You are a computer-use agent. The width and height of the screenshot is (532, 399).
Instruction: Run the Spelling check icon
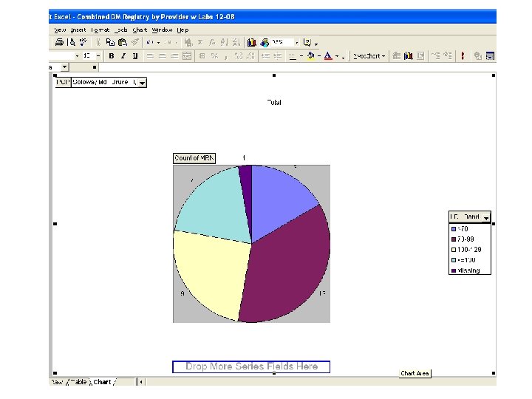(83, 42)
